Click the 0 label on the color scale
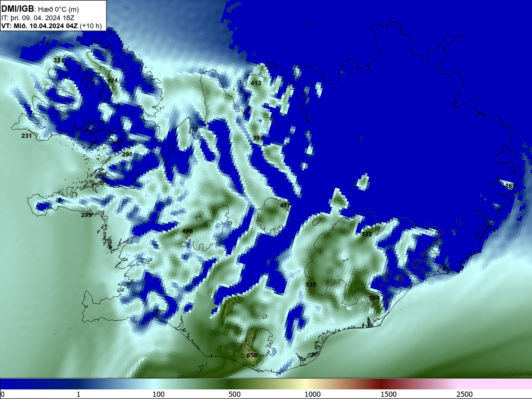 pyautogui.click(x=3, y=394)
